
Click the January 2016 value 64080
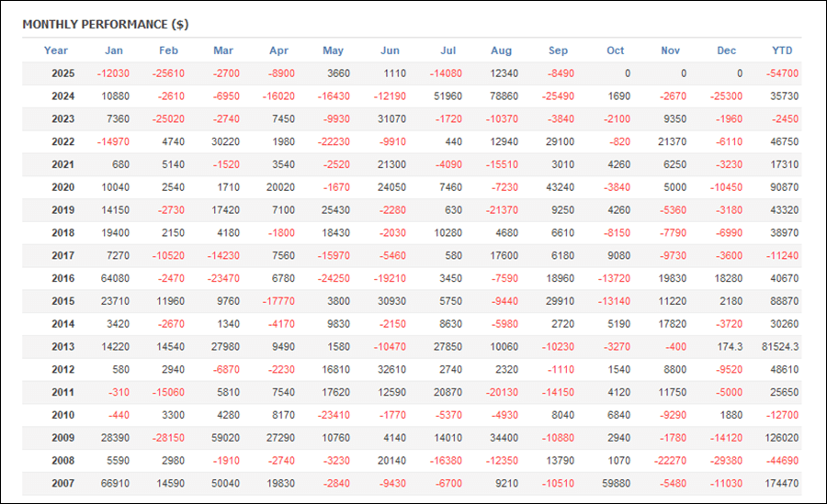coord(113,278)
